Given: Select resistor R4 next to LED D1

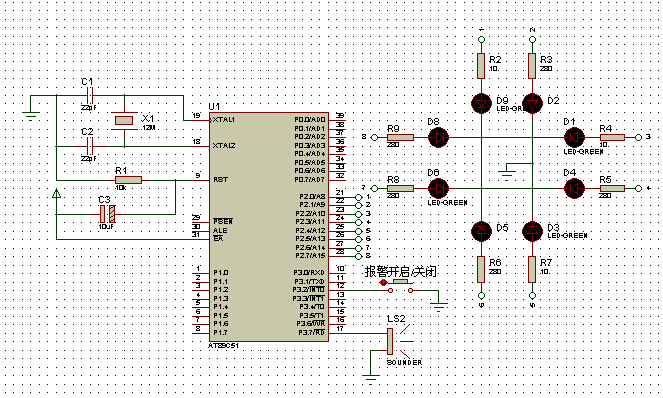Looking at the screenshot, I should (612, 137).
